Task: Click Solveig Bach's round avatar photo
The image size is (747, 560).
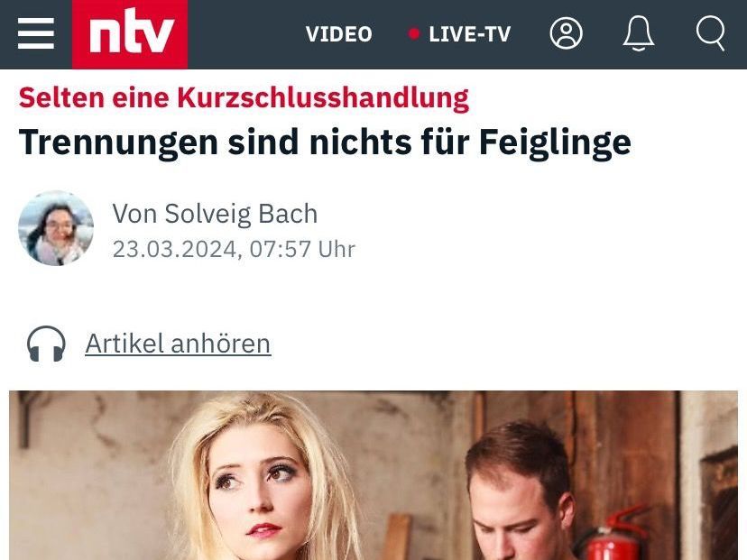Action: [x=56, y=228]
